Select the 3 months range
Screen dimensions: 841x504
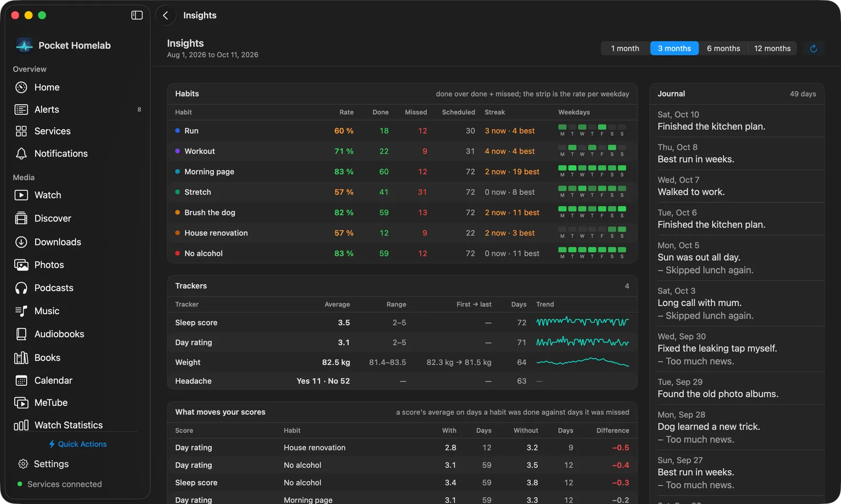pos(674,48)
